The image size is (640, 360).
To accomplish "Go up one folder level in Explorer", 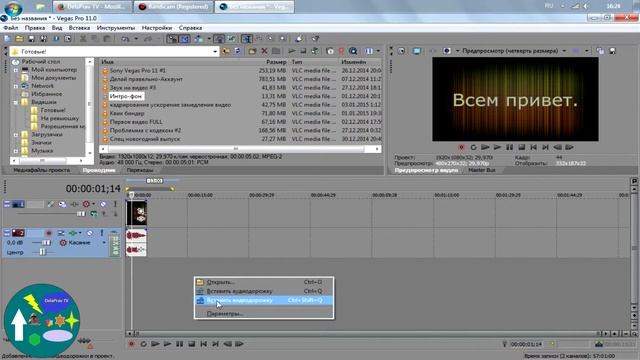I will pos(226,51).
